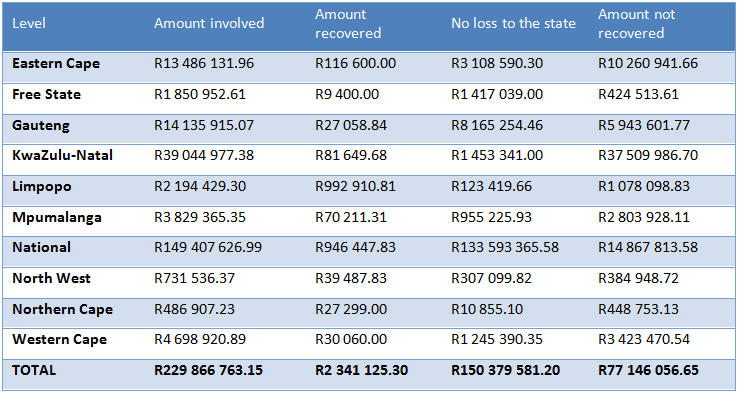The image size is (738, 395).
Task: Select Free State no loss value R1 417 039.00
Action: (x=497, y=95)
